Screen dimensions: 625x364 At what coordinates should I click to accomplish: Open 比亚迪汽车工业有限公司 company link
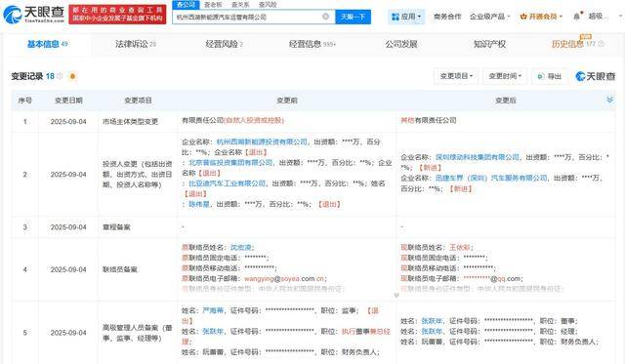[x=227, y=183]
